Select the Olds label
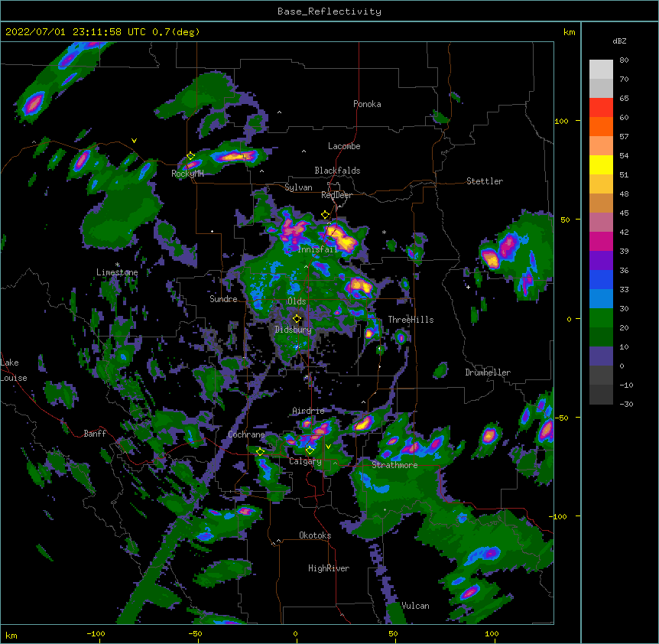Viewport: 659px width, 644px height. pyautogui.click(x=297, y=301)
